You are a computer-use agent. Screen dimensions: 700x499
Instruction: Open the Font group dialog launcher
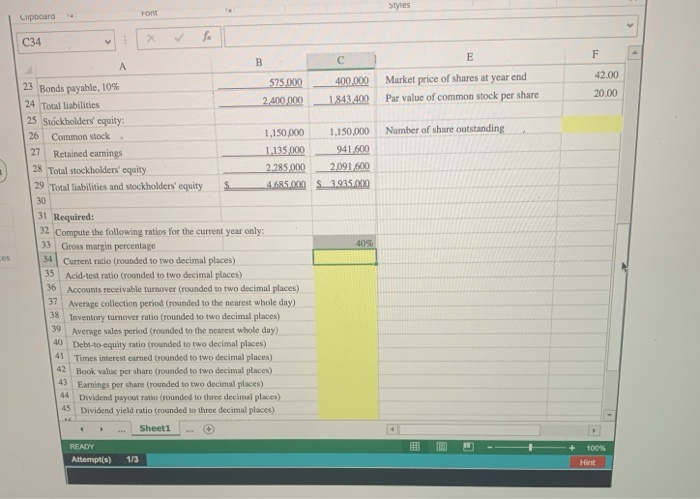point(229,9)
